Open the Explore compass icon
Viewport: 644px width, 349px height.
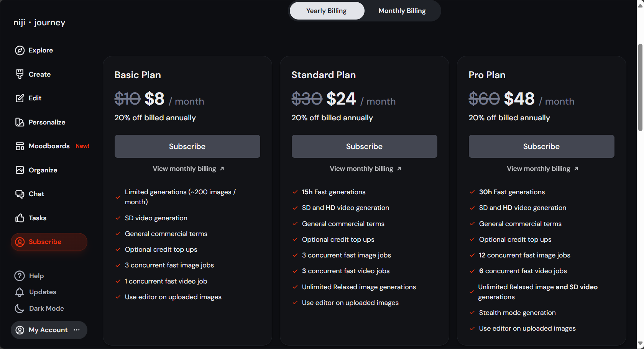point(20,50)
